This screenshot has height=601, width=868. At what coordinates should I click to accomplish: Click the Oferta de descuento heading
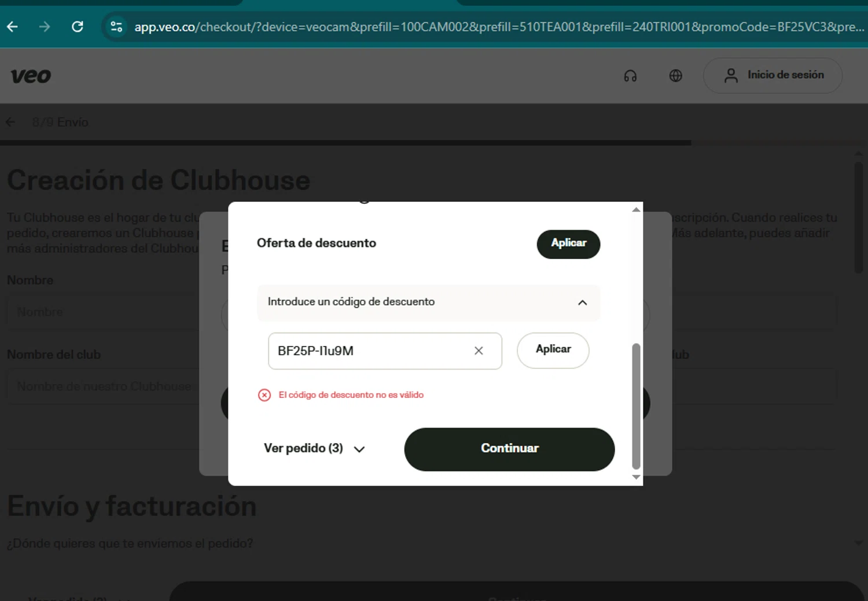click(x=317, y=243)
